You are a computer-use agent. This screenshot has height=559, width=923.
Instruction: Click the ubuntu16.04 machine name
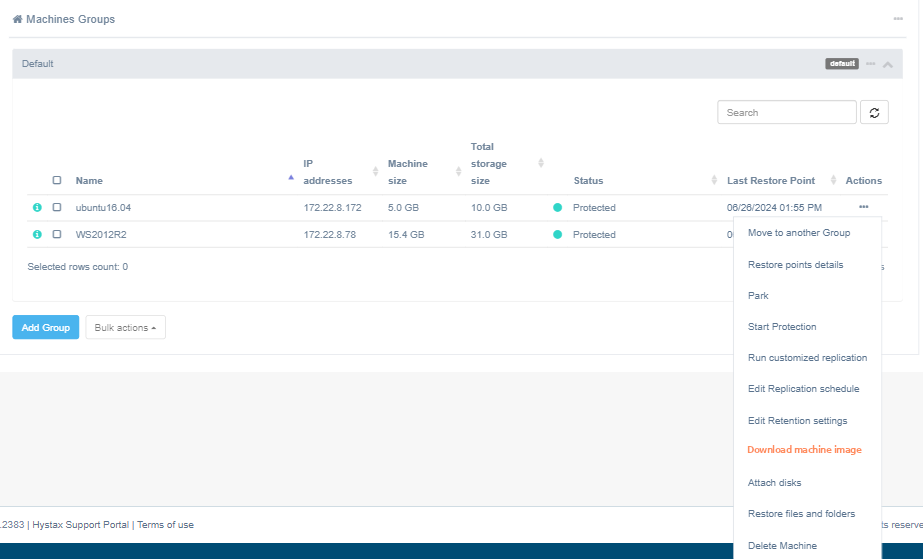coord(103,208)
